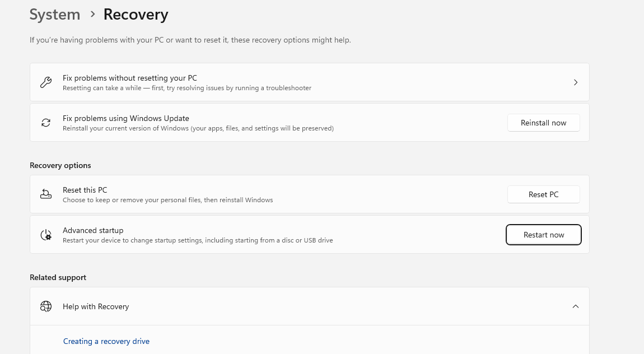Collapse the Help with Recovery section
This screenshot has height=354, width=644.
tap(575, 306)
